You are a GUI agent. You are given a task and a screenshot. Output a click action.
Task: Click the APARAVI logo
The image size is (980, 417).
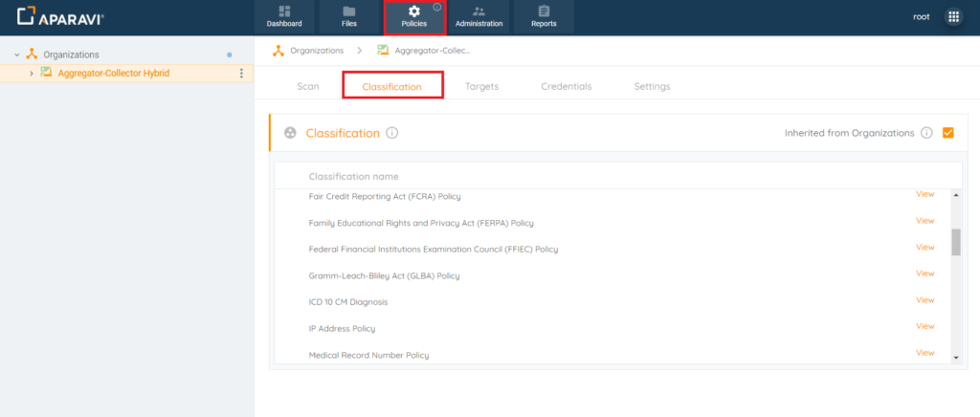(60, 17)
